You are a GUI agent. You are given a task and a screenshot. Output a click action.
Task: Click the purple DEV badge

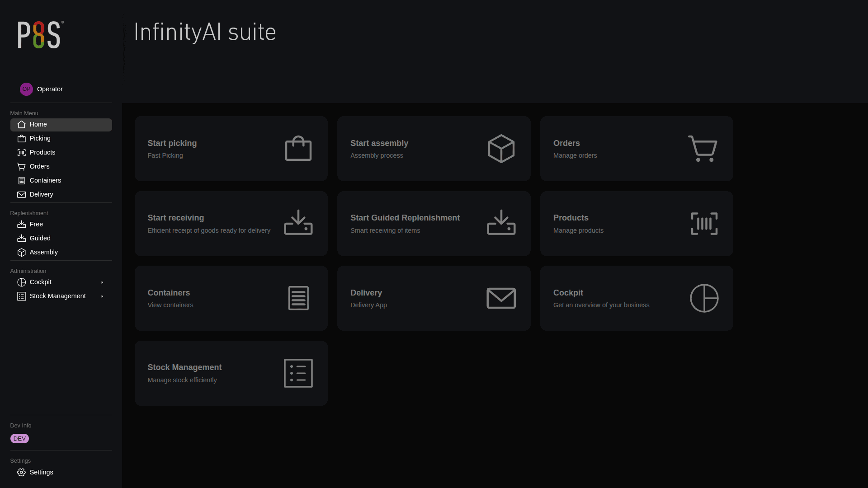[19, 439]
